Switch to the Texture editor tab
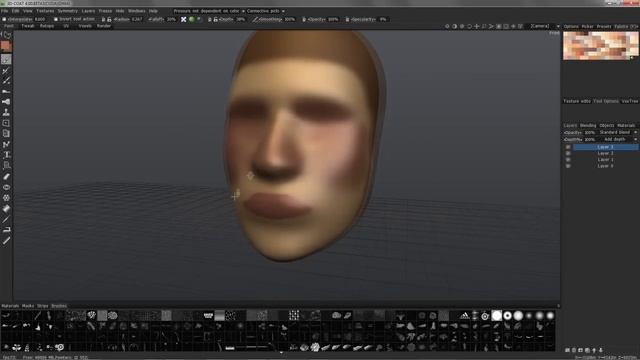Viewport: 640px width, 360px height. point(577,101)
